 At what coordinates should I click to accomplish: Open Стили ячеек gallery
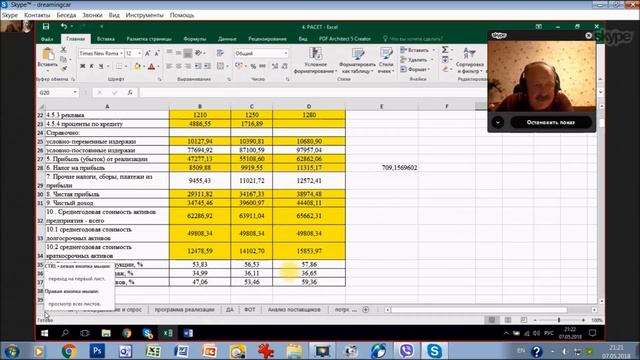tap(386, 60)
